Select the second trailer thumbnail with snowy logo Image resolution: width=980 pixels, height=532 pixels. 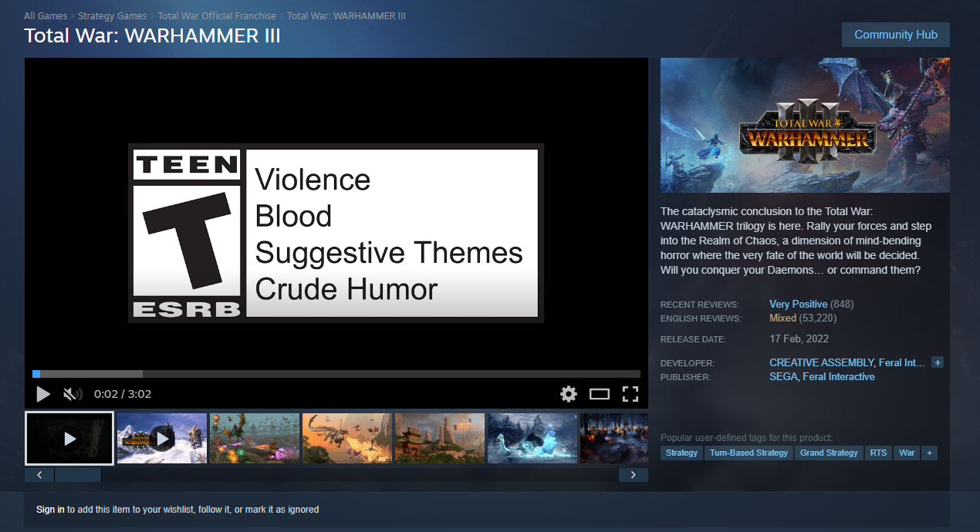162,438
